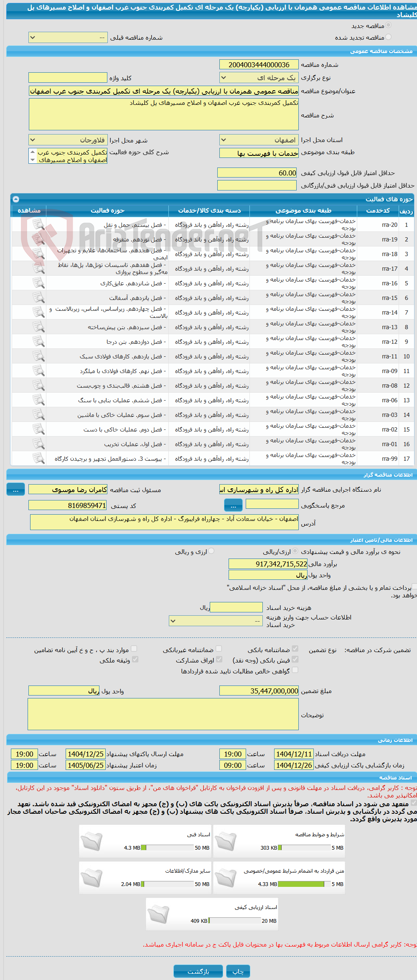Image resolution: width=417 pixels, height=980 pixels.
Task: Toggle the اوراق مشارکت checkbox
Action: click(219, 659)
